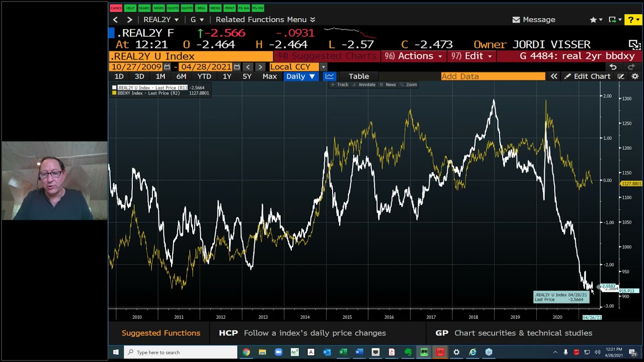The width and height of the screenshot is (644, 362).
Task: Expand the REAL2Y security dropdown
Action: point(161,20)
